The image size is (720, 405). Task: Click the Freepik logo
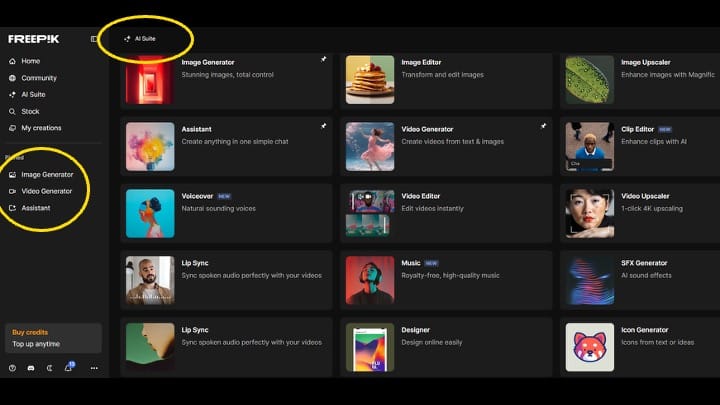33,39
